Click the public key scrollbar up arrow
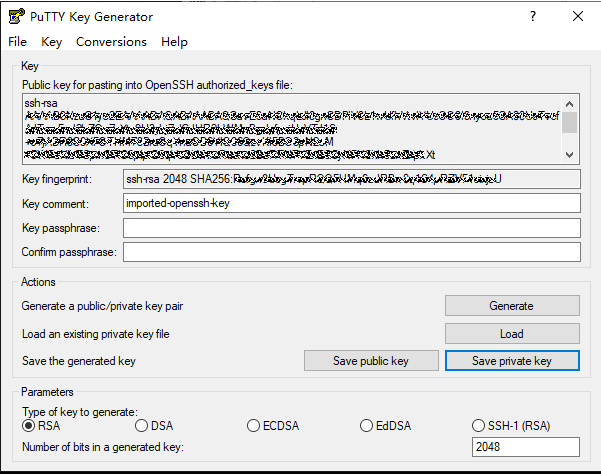This screenshot has width=601, height=474. (570, 104)
